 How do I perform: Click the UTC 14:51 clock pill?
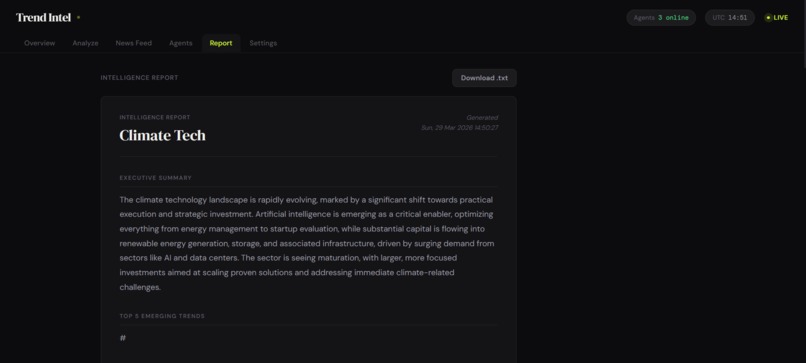tap(729, 17)
